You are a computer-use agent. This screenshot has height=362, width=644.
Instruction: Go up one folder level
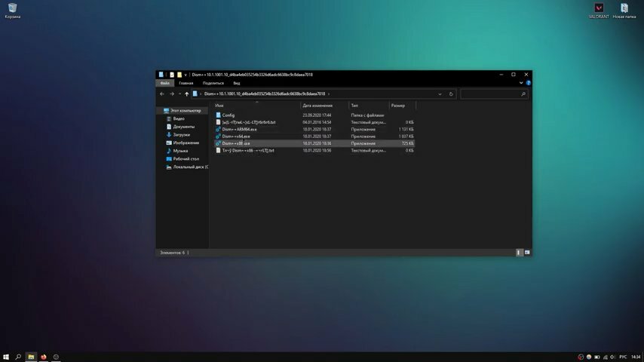[186, 94]
